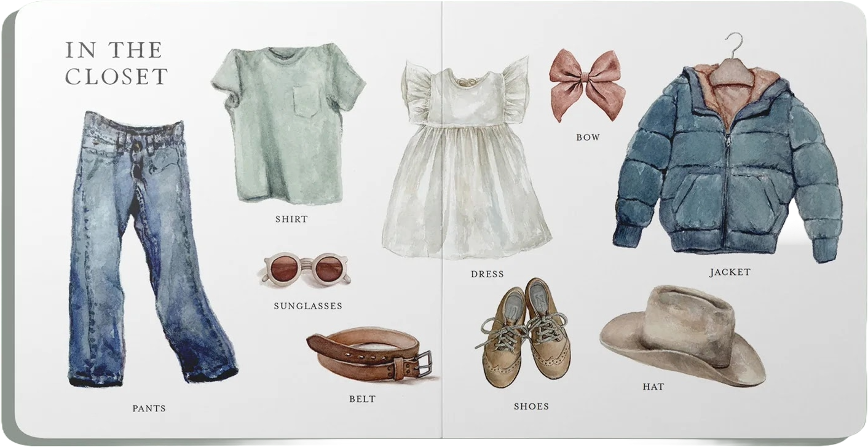
Task: Click the PANTS label text
Action: (x=149, y=408)
